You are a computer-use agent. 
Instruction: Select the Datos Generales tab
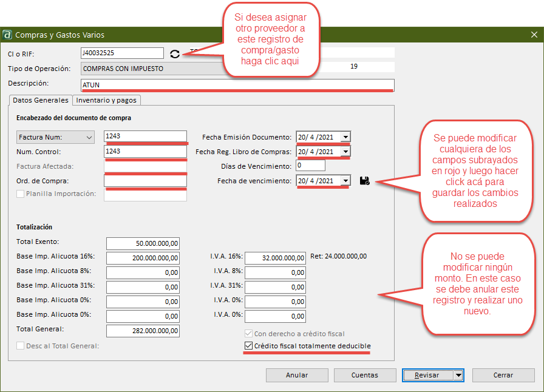(x=40, y=100)
